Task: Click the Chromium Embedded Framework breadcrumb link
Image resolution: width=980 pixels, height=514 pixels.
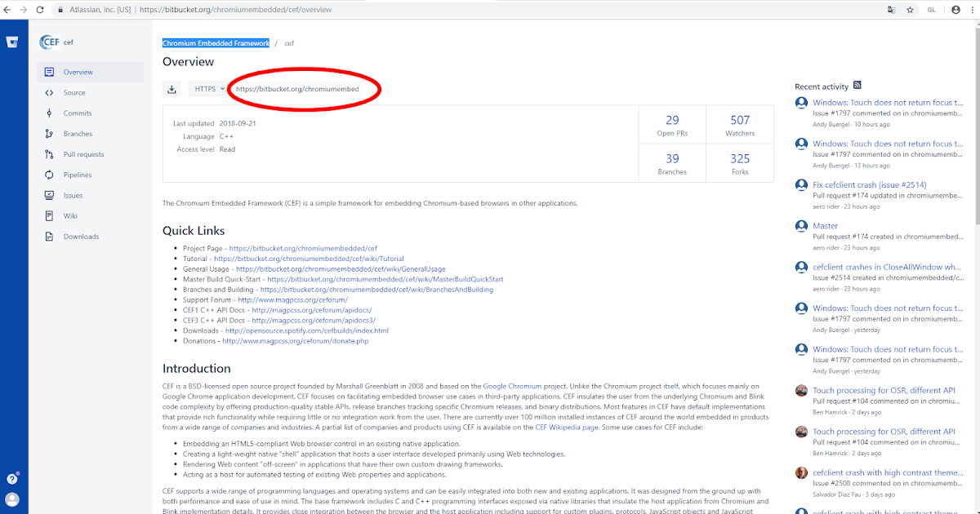Action: (x=215, y=42)
